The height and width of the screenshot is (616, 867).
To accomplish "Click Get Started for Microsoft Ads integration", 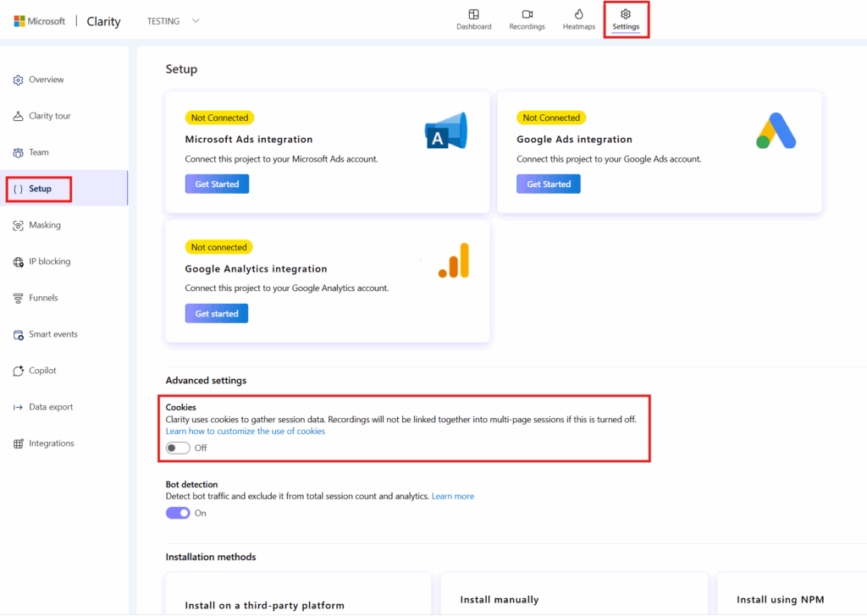I will pos(217,184).
